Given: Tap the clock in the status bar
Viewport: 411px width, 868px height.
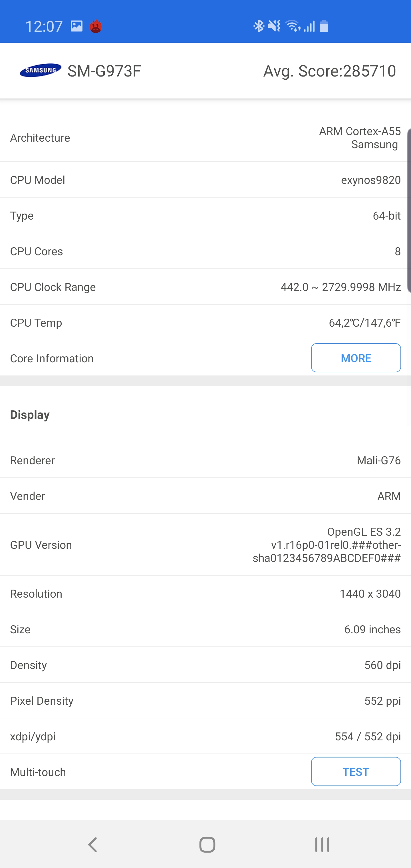Looking at the screenshot, I should 44,26.
